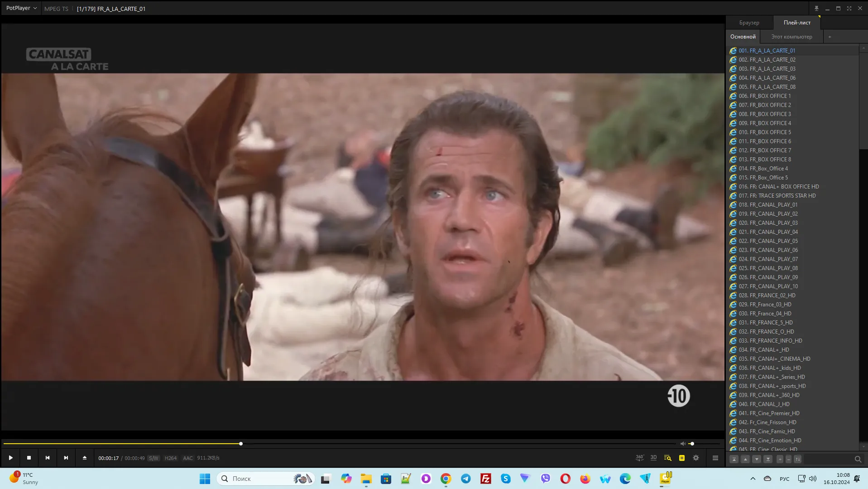Add item to playlist with plus button
This screenshot has width=868, height=489.
tap(780, 459)
